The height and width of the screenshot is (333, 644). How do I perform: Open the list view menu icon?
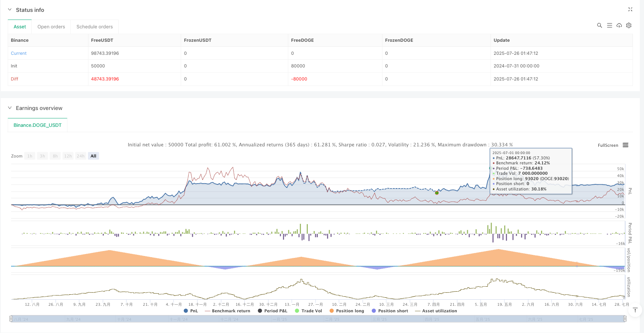point(609,25)
